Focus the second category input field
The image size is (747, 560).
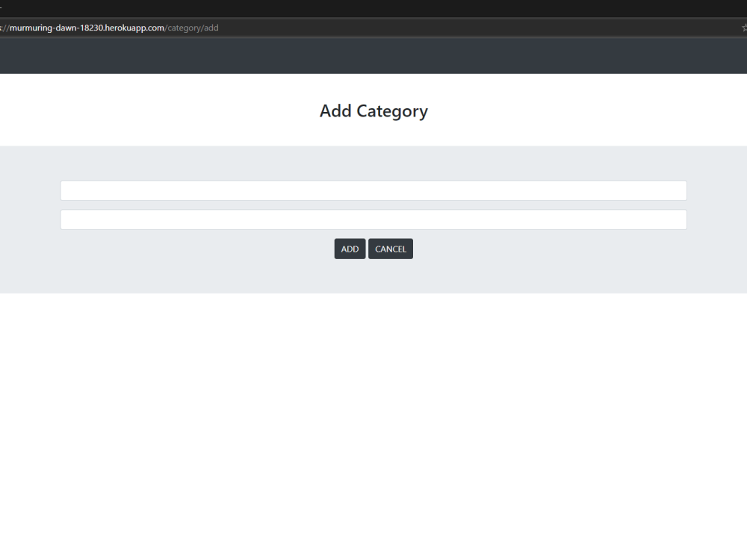click(x=373, y=219)
